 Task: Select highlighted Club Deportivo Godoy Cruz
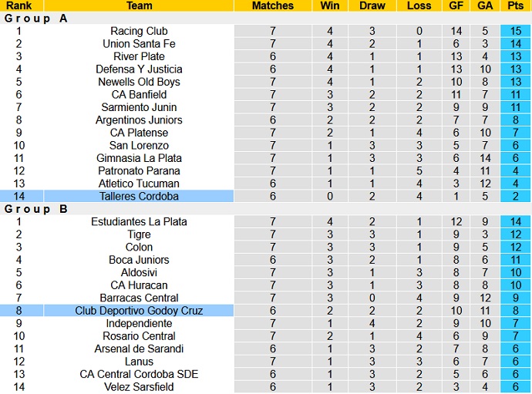click(139, 311)
